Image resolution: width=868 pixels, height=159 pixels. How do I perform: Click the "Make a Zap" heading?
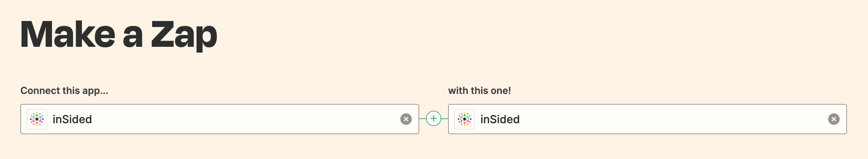119,35
